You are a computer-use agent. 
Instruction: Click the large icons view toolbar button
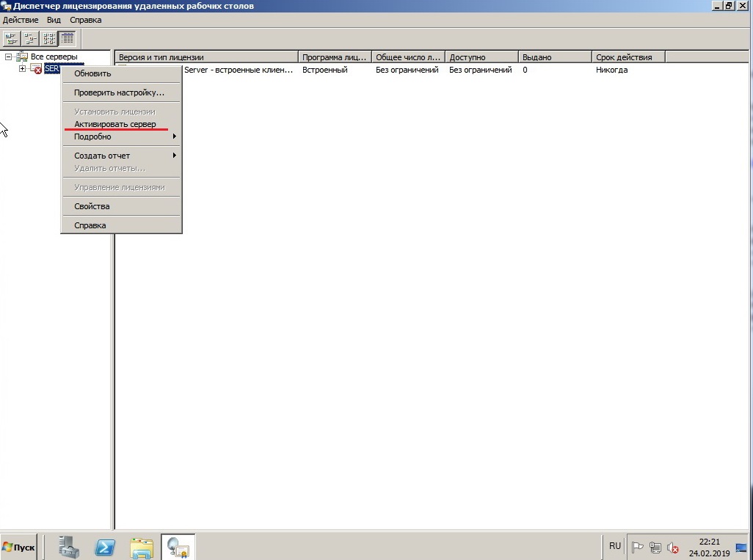click(12, 38)
